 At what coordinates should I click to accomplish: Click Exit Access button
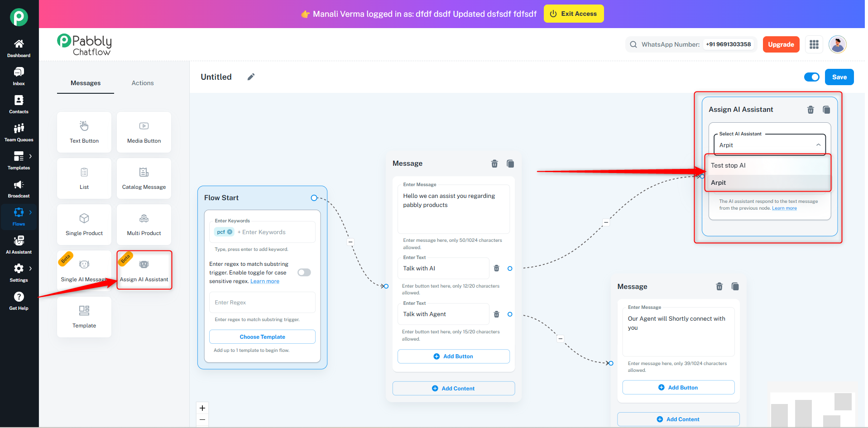point(573,14)
